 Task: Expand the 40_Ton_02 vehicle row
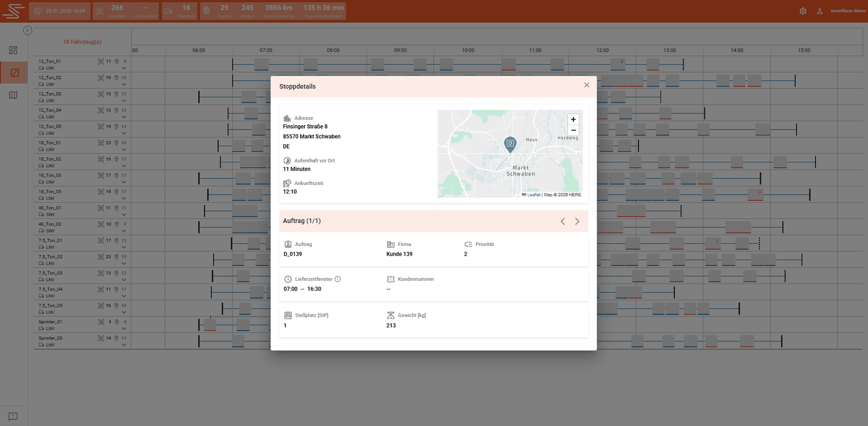[124, 231]
